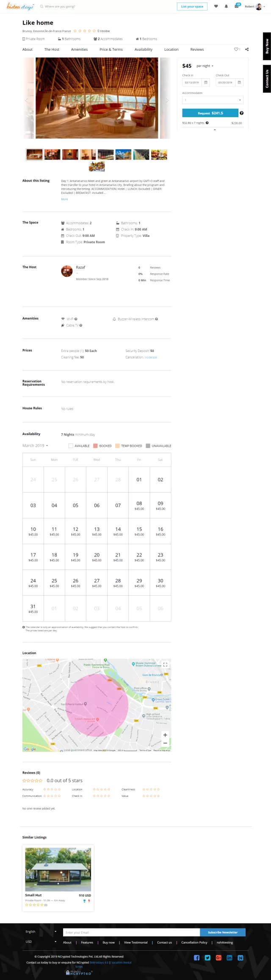This screenshot has width=271, height=980.
Task: Click the Request $241.5 button
Action: (x=210, y=113)
